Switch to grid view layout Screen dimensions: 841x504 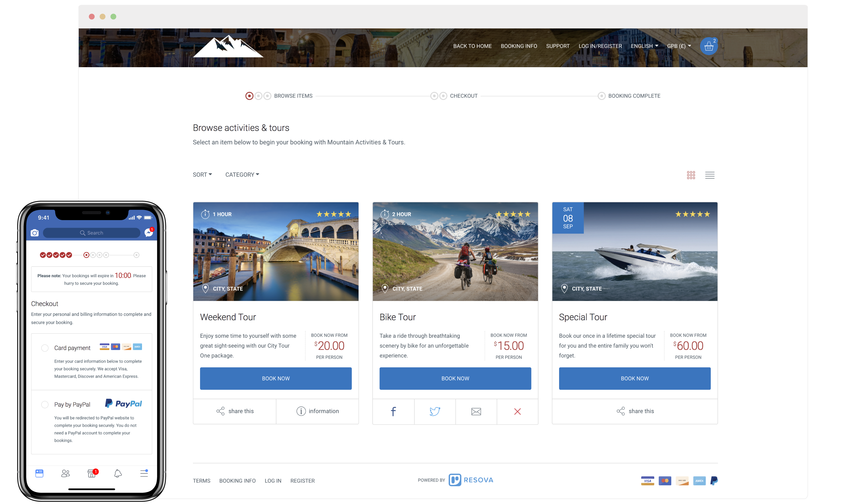tap(691, 175)
